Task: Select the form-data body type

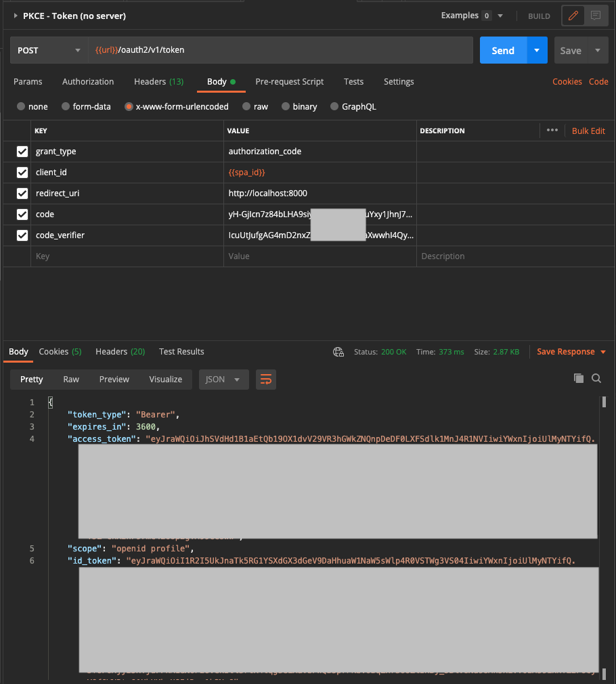Action: pos(66,106)
